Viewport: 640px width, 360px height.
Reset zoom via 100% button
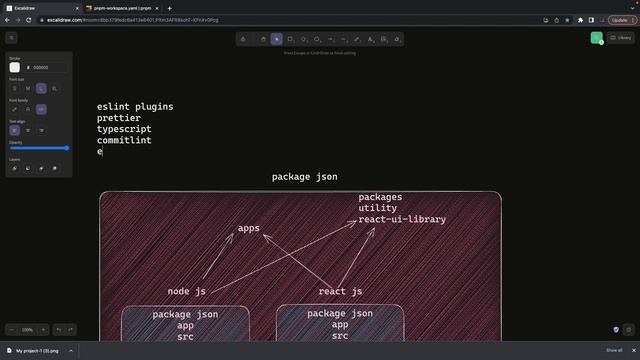(27, 330)
